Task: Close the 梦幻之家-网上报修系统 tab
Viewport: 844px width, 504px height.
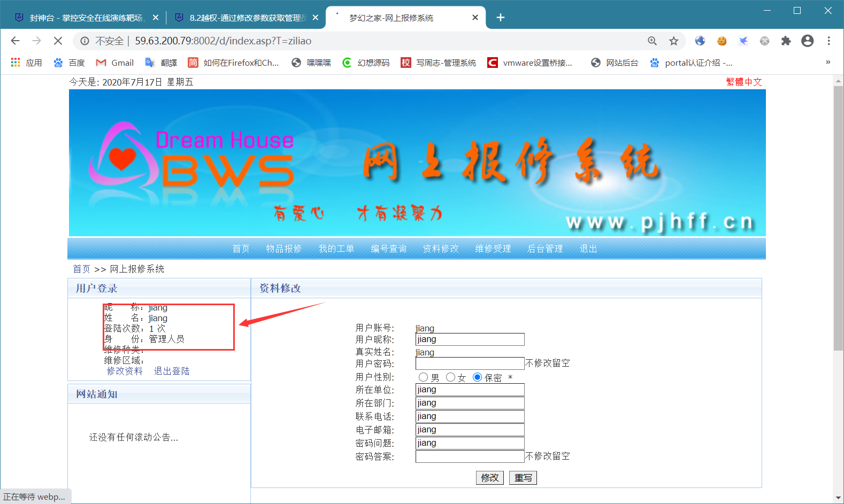Action: [475, 18]
